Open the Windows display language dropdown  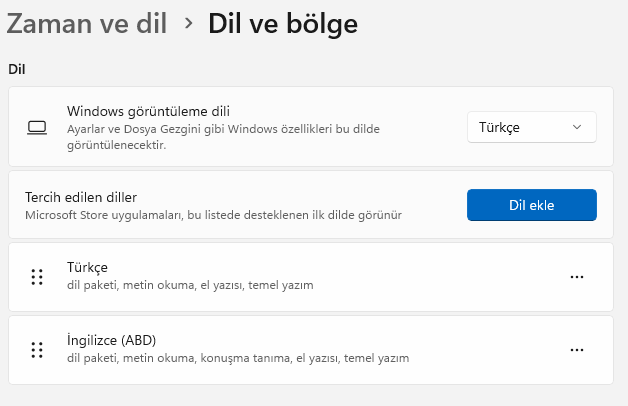pos(531,127)
